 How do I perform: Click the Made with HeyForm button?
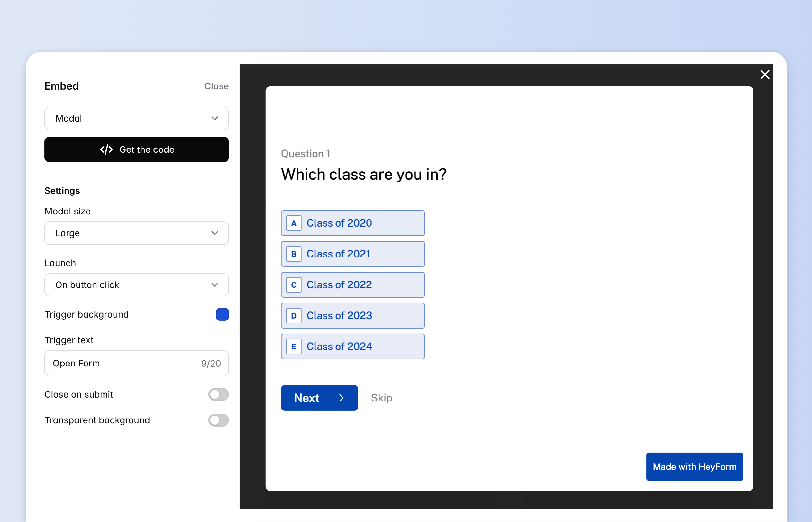694,467
